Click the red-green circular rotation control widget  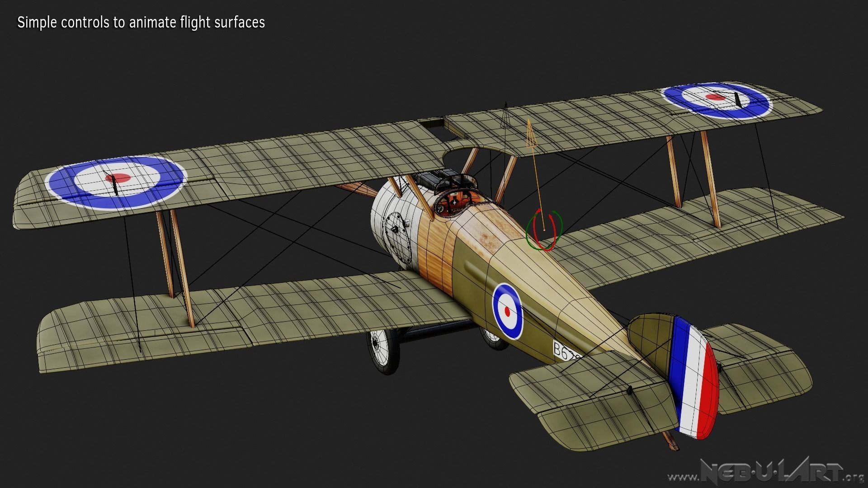click(x=544, y=230)
